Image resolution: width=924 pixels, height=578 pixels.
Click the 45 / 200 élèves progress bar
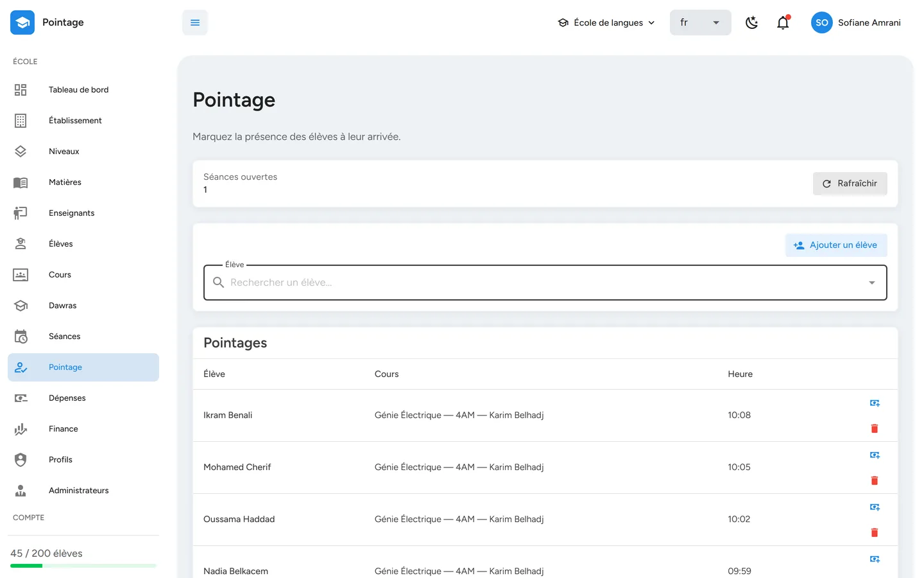83,566
